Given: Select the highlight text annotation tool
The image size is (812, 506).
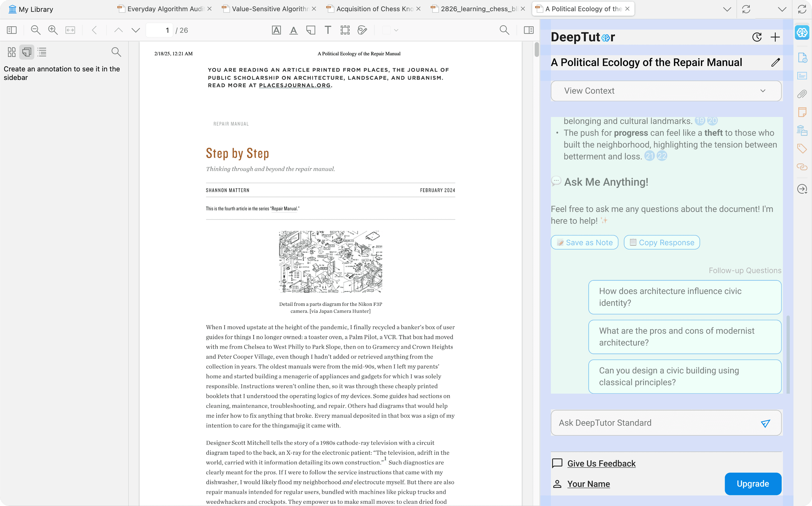Looking at the screenshot, I should coord(276,30).
